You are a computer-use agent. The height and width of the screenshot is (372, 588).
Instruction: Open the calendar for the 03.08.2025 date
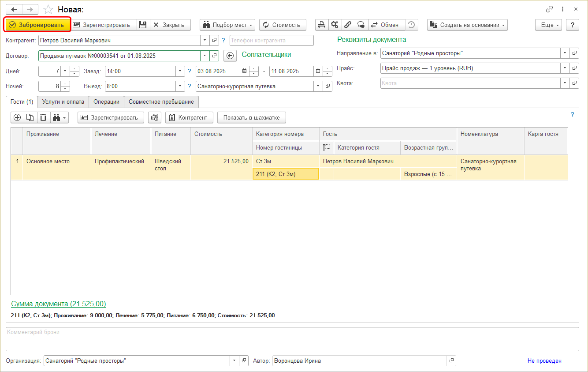coord(244,71)
